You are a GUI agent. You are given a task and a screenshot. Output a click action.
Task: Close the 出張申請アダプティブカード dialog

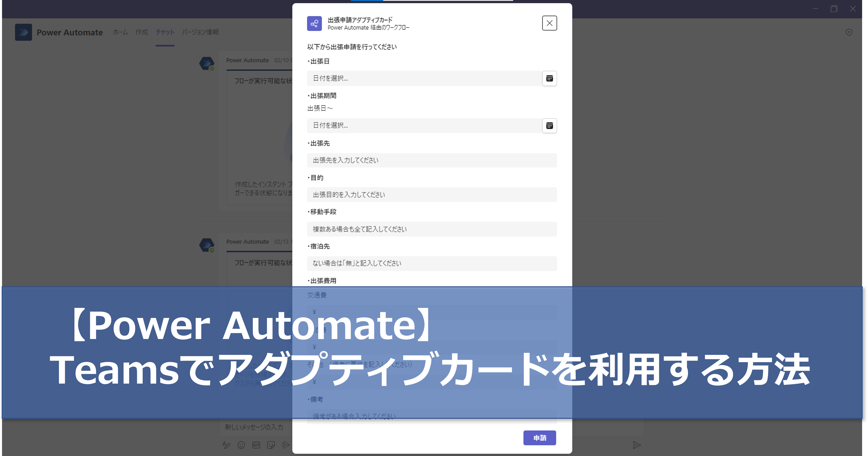click(x=549, y=23)
